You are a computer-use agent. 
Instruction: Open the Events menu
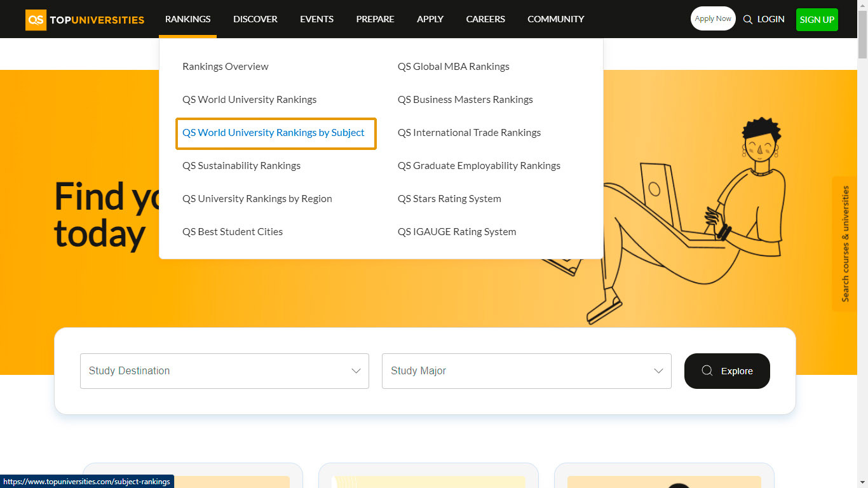click(x=316, y=19)
